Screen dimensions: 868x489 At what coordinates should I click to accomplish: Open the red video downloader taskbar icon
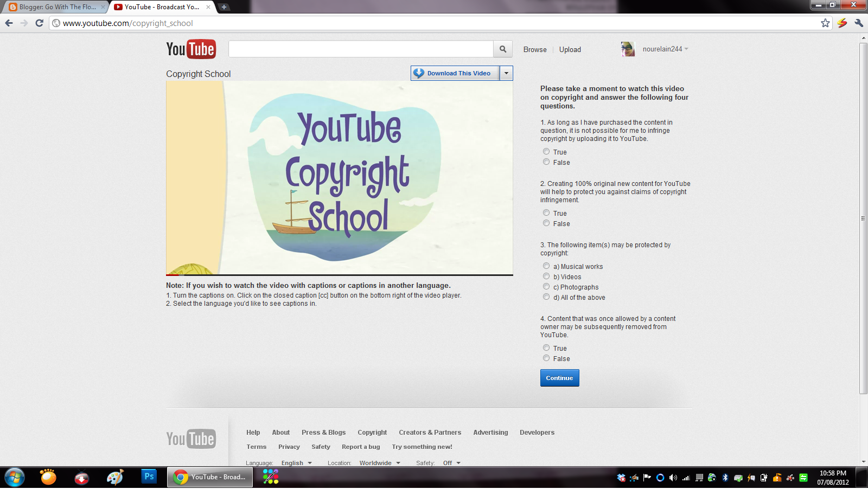point(81,478)
